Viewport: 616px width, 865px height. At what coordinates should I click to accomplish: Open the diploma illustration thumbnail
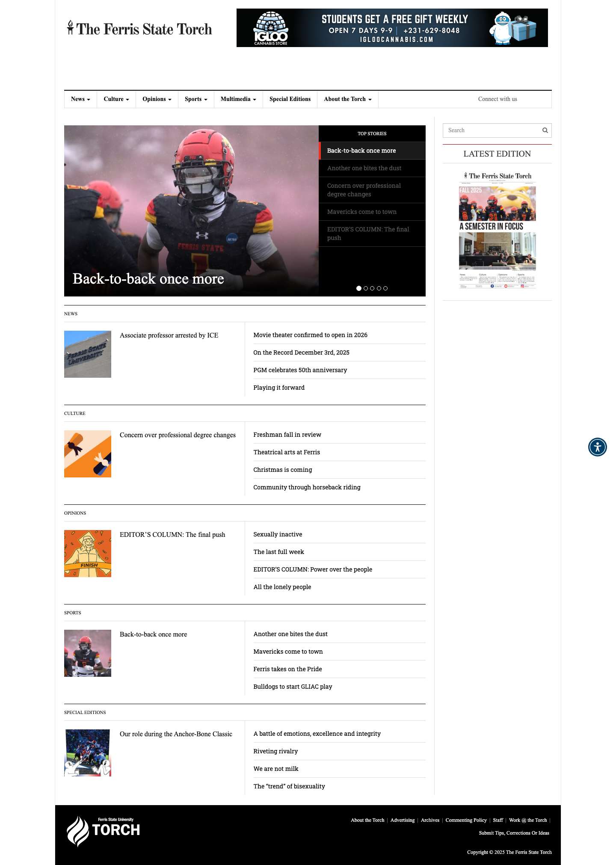point(88,454)
